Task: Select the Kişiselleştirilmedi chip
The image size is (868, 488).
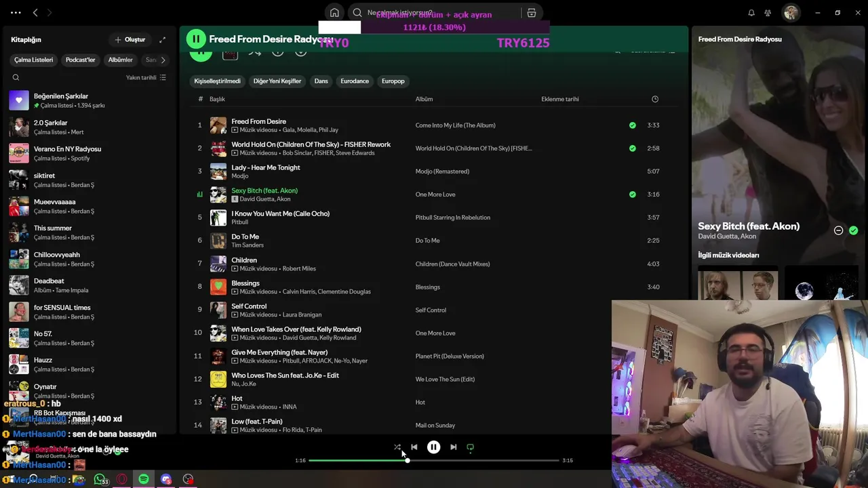Action: point(217,81)
